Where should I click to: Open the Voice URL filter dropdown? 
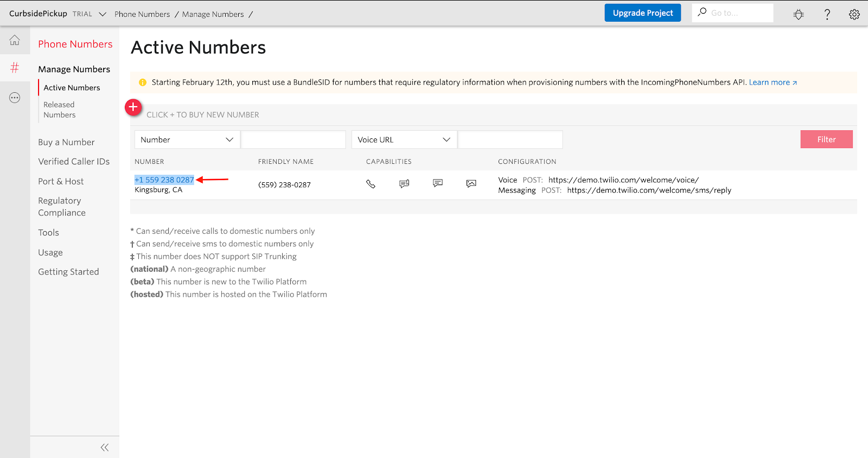click(404, 139)
